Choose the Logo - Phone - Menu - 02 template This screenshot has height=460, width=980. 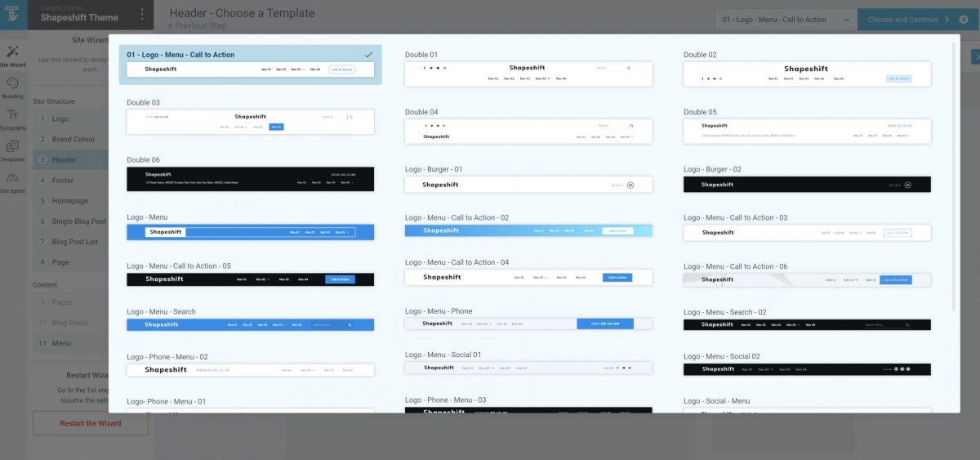coord(251,370)
